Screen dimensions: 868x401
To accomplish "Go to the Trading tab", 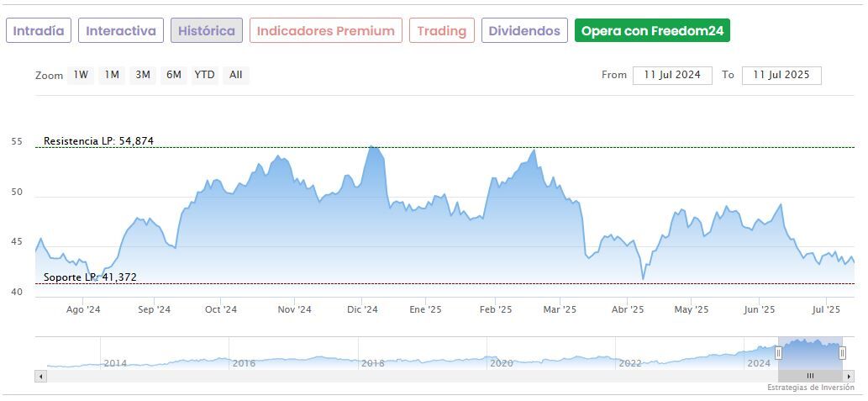I will point(441,31).
